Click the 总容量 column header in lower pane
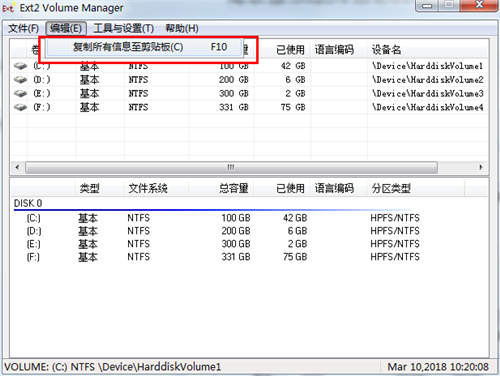 [x=221, y=188]
